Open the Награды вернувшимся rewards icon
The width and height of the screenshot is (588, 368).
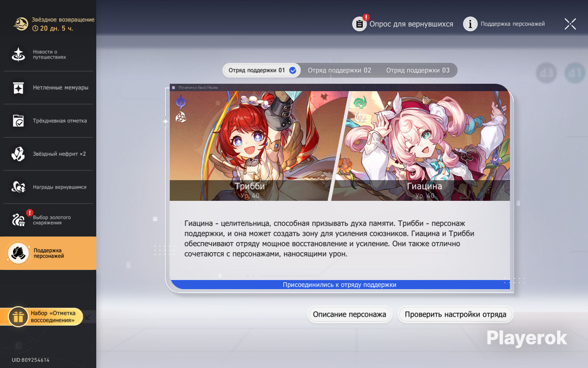pos(18,187)
